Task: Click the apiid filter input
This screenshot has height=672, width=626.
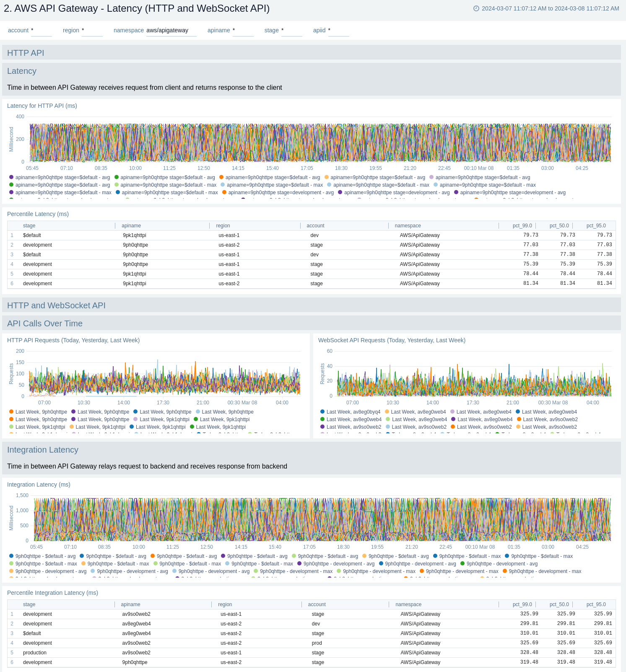Action: [x=339, y=31]
